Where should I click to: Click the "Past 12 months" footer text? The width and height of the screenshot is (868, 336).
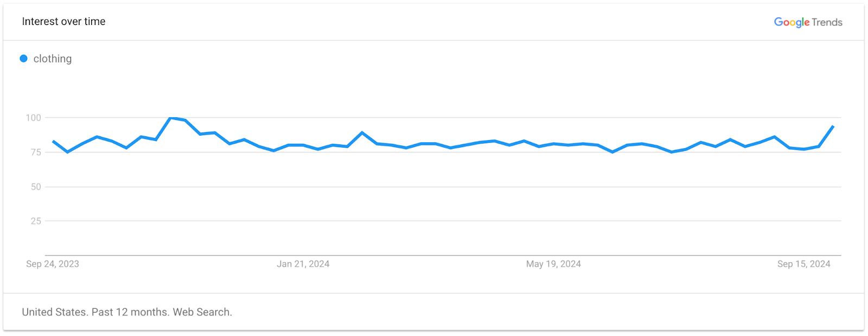point(130,312)
